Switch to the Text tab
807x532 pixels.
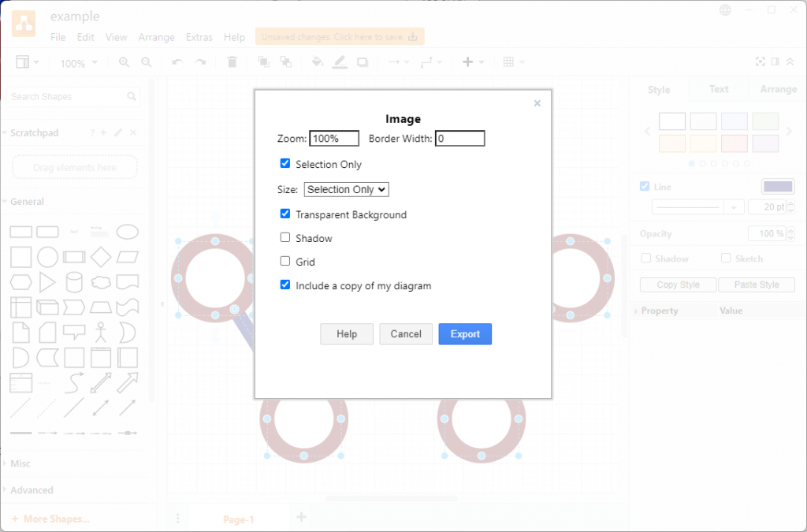719,89
